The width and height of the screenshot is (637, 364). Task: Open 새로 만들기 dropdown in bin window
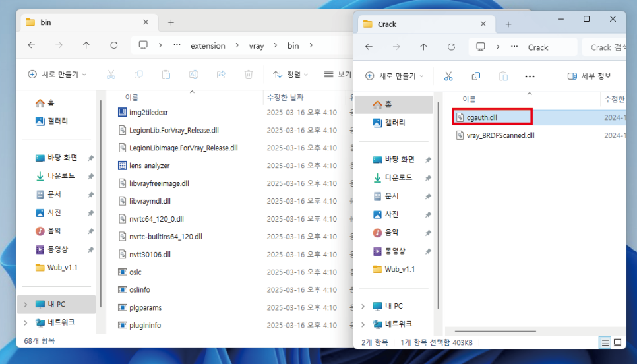(x=57, y=75)
